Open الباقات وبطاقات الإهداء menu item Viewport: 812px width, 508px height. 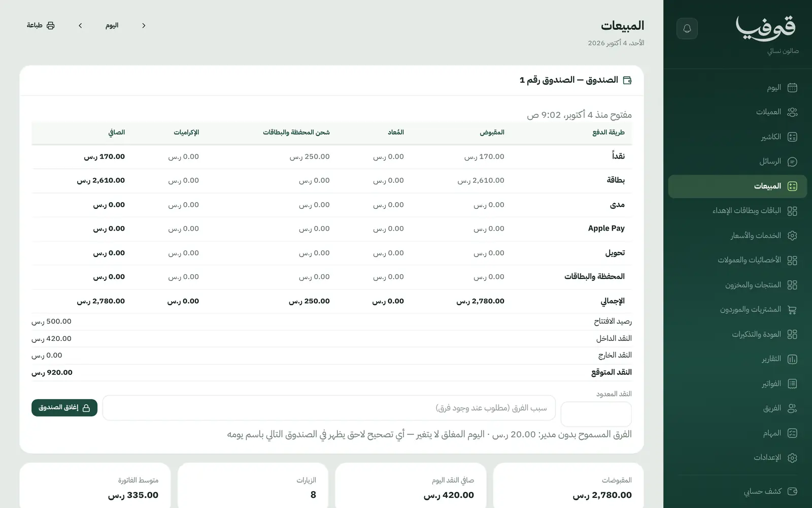[x=737, y=211]
